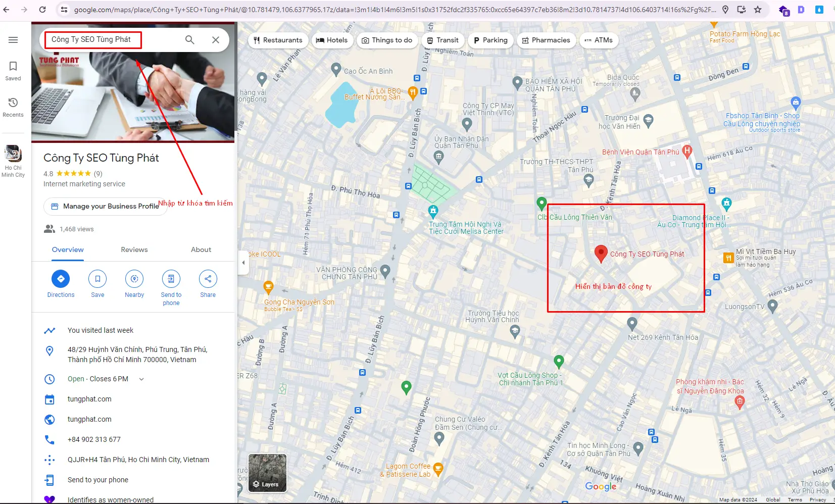The image size is (835, 504).
Task: Open Recents in the sidebar
Action: click(x=13, y=107)
